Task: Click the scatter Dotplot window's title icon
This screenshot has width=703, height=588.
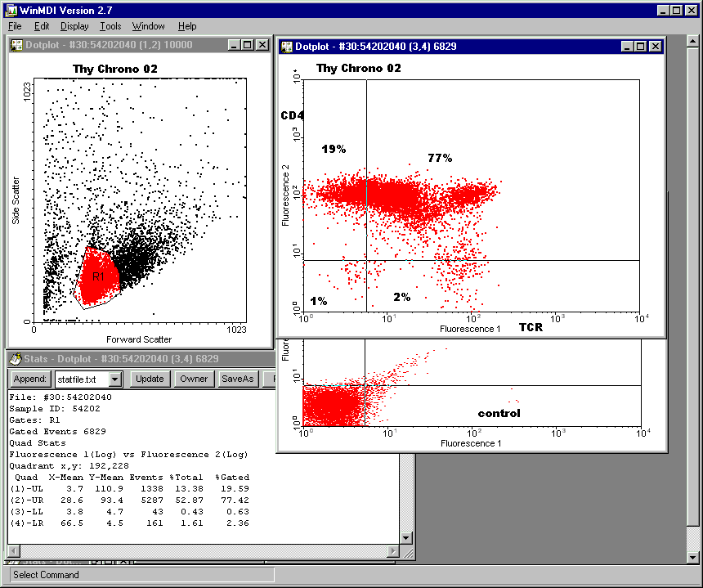Action: [16, 45]
